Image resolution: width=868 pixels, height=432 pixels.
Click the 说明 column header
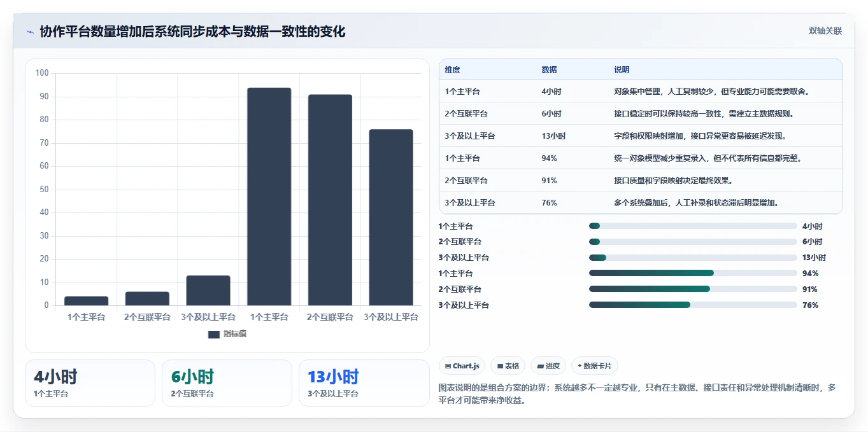[622, 70]
